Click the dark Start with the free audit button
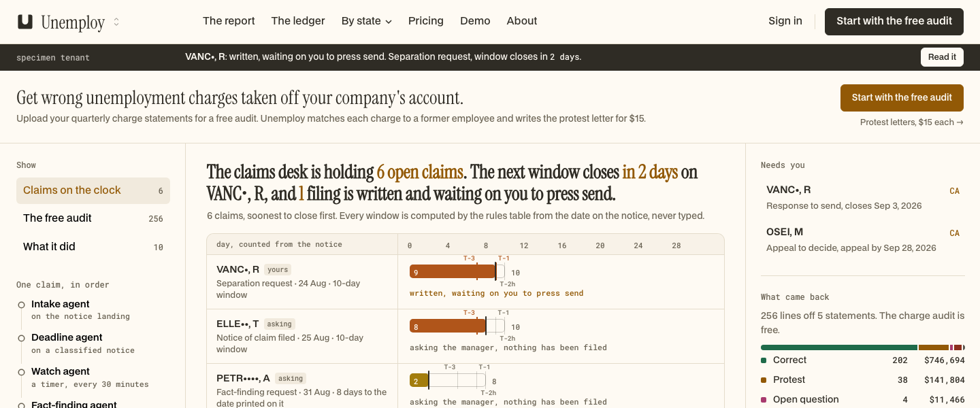Viewport: 980px width, 408px height. tap(894, 22)
